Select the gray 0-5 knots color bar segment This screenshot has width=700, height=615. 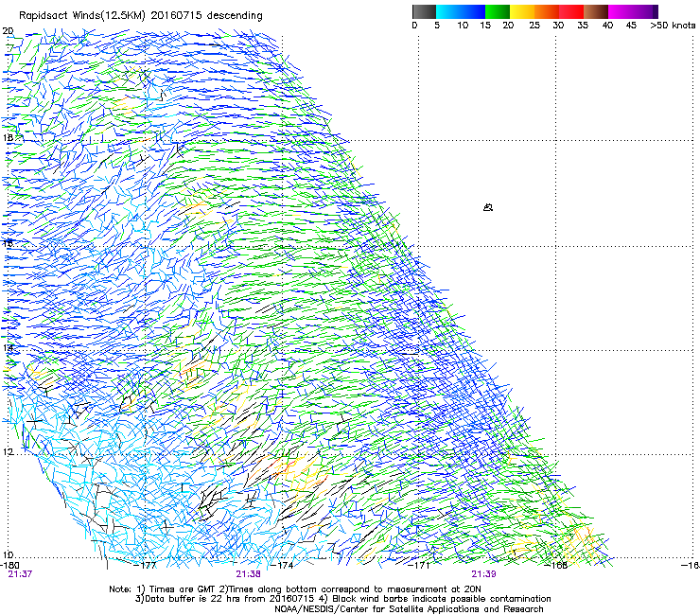pyautogui.click(x=424, y=11)
